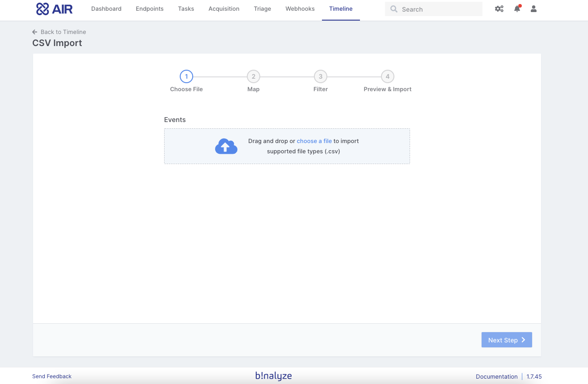Switch to the Endpoints tab
588x384 pixels.
pos(150,9)
